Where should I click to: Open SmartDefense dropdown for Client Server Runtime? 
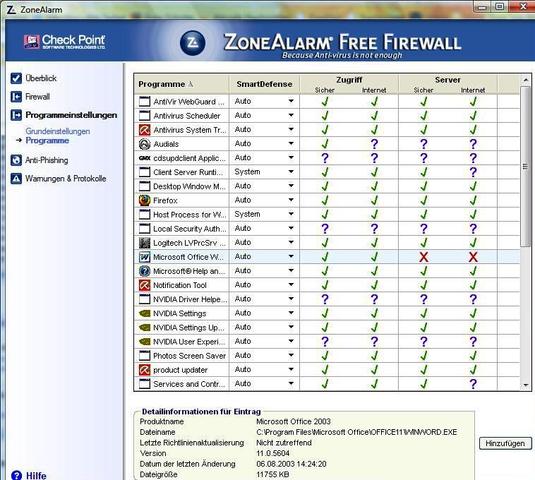pyautogui.click(x=291, y=172)
